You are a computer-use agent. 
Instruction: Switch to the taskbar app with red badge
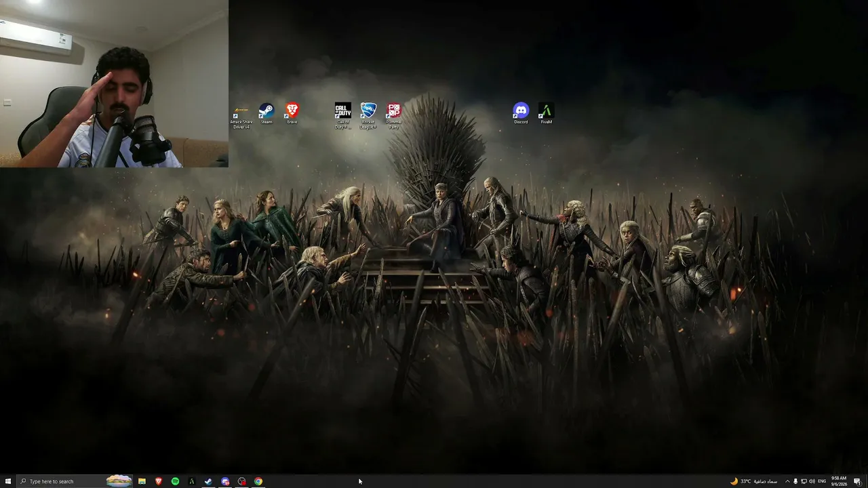pyautogui.click(x=241, y=481)
